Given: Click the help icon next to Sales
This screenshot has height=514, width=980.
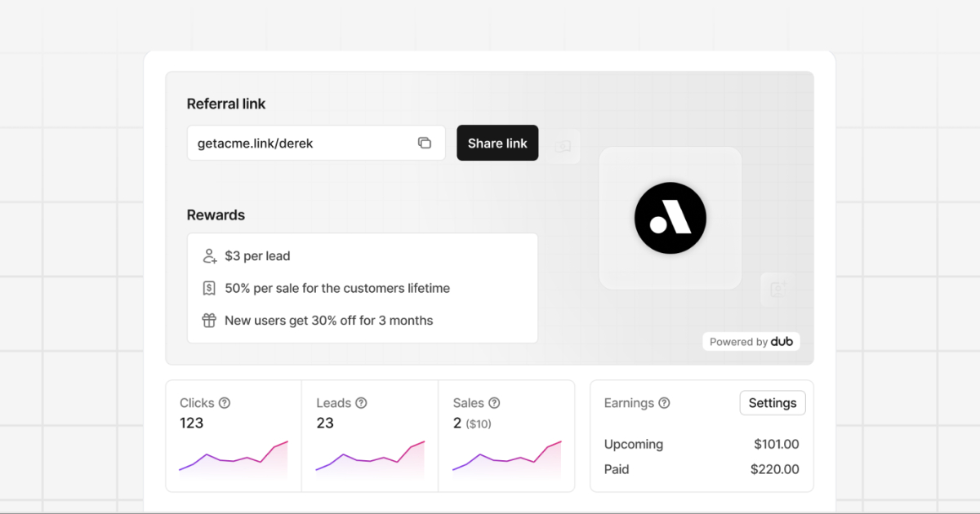Looking at the screenshot, I should tap(494, 403).
